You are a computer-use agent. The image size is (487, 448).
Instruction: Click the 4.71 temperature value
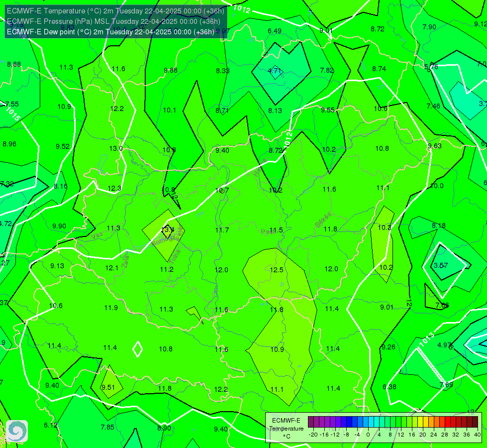point(275,71)
